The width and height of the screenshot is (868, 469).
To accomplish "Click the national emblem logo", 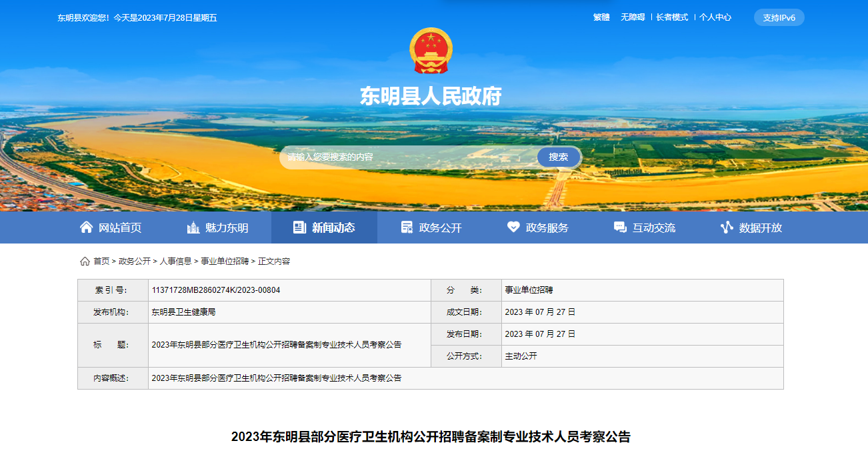I will [x=431, y=51].
